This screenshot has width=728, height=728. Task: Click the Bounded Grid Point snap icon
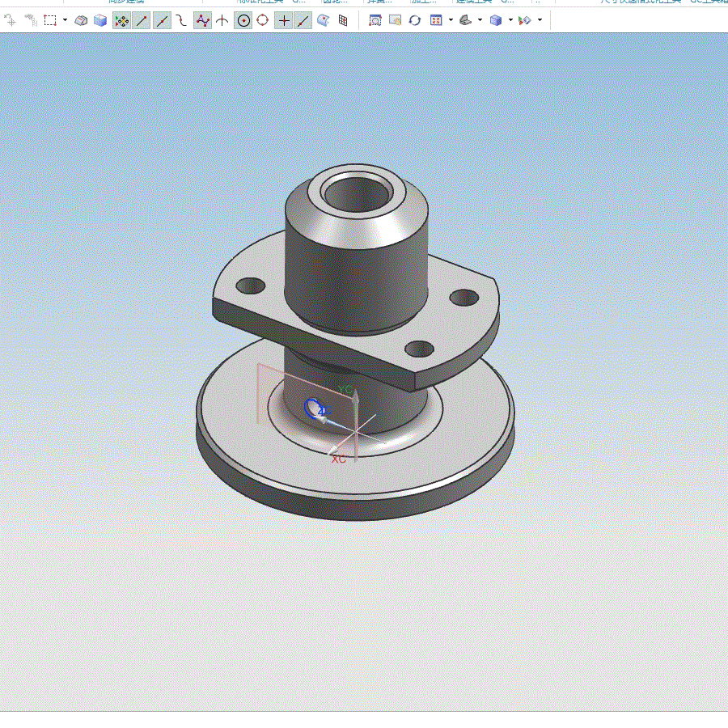click(343, 20)
